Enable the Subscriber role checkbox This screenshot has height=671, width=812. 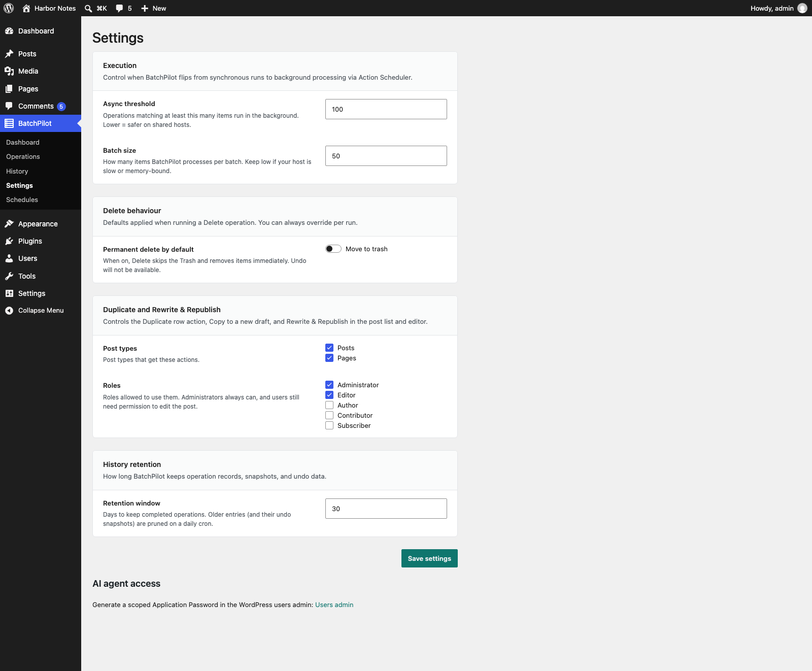[x=329, y=425]
